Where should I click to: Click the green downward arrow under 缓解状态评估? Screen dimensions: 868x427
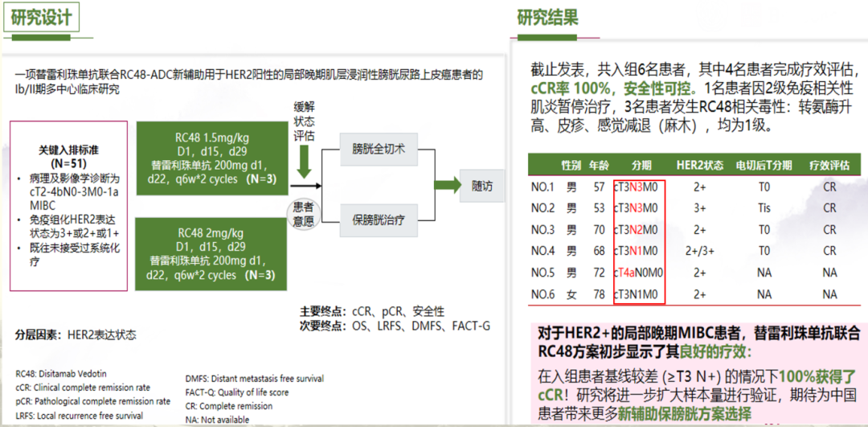(x=303, y=162)
